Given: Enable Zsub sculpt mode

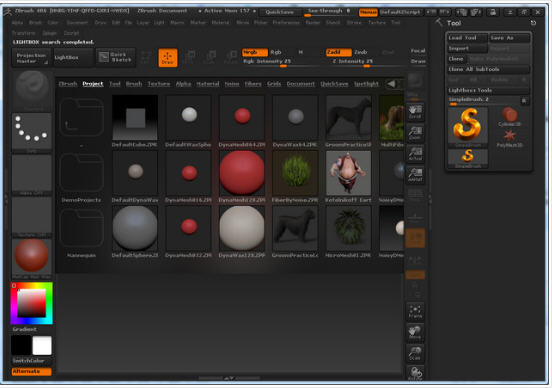Looking at the screenshot, I should 360,52.
